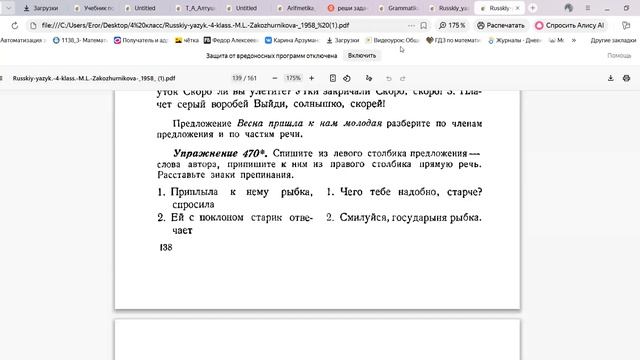Click the PDF toolbar print icon
This screenshot has width=640, height=360.
(626, 78)
